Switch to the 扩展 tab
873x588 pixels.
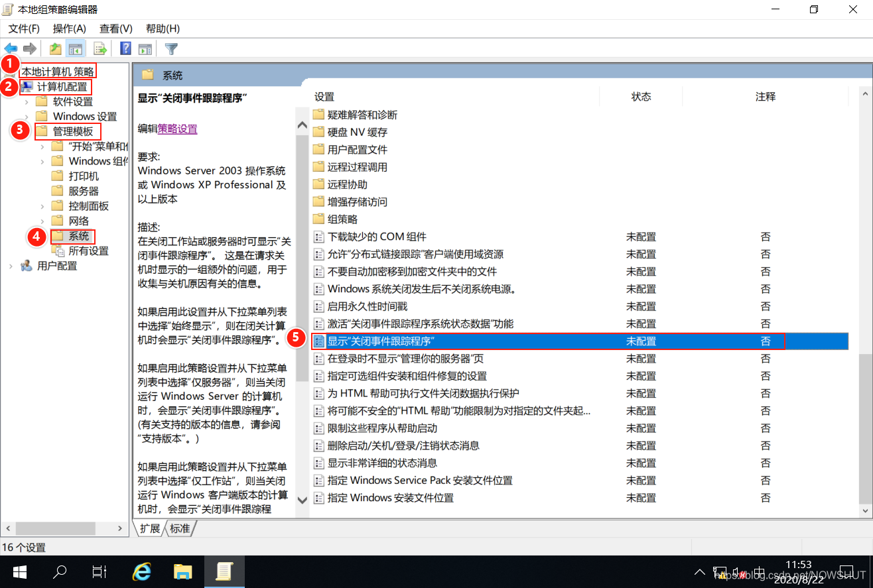(150, 528)
